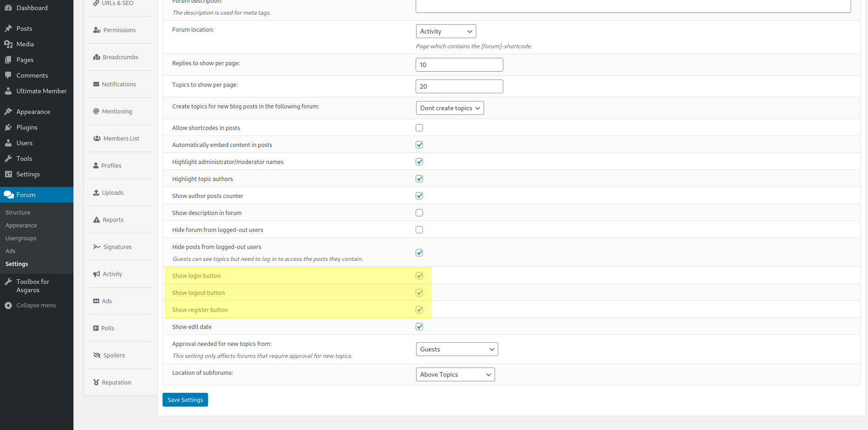Disable Show edit date
The height and width of the screenshot is (430, 868).
tap(419, 326)
